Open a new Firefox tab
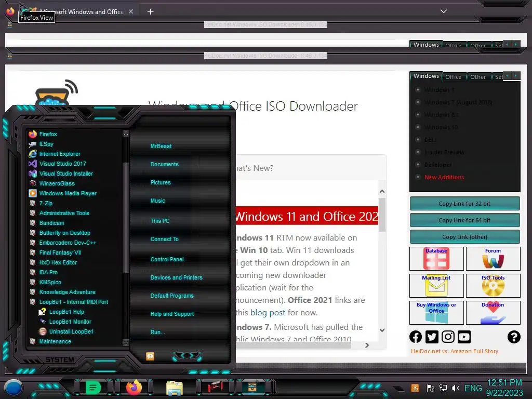Screen dimensions: 532x399 (x=150, y=12)
